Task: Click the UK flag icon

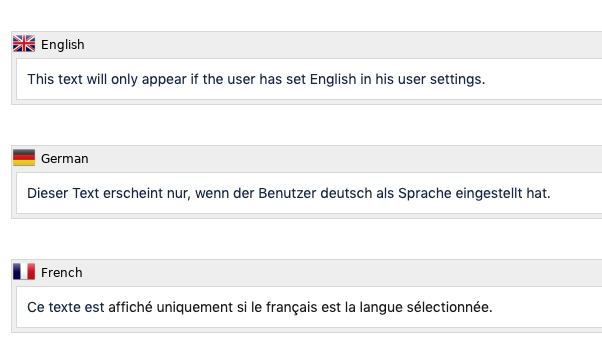Action: [x=24, y=43]
